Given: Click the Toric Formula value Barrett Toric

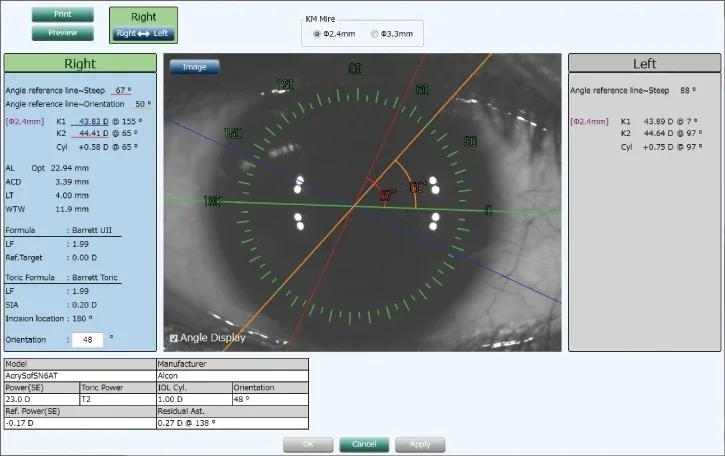Looking at the screenshot, I should [x=95, y=277].
